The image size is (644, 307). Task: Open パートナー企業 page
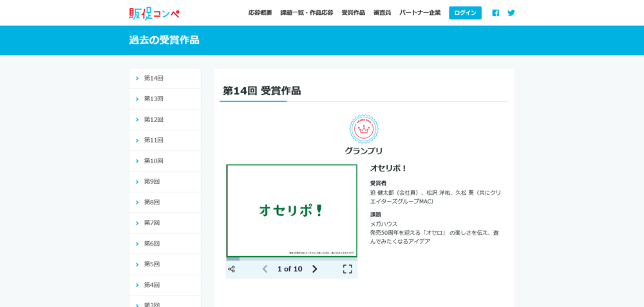click(420, 13)
